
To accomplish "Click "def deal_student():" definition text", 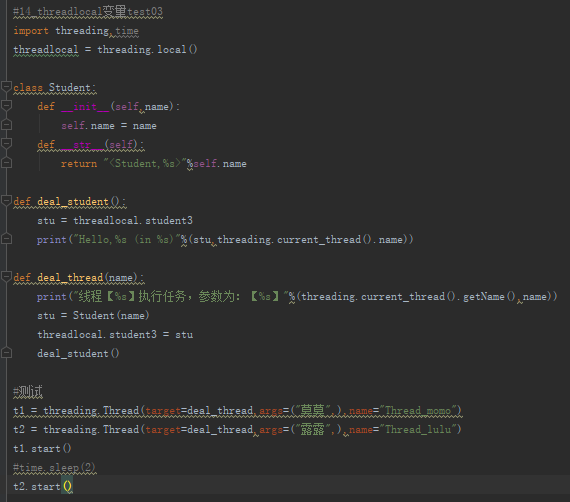I will [69, 201].
